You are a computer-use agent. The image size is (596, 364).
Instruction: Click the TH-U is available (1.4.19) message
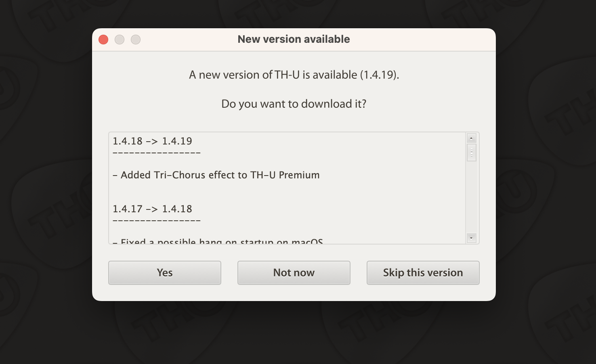point(294,75)
